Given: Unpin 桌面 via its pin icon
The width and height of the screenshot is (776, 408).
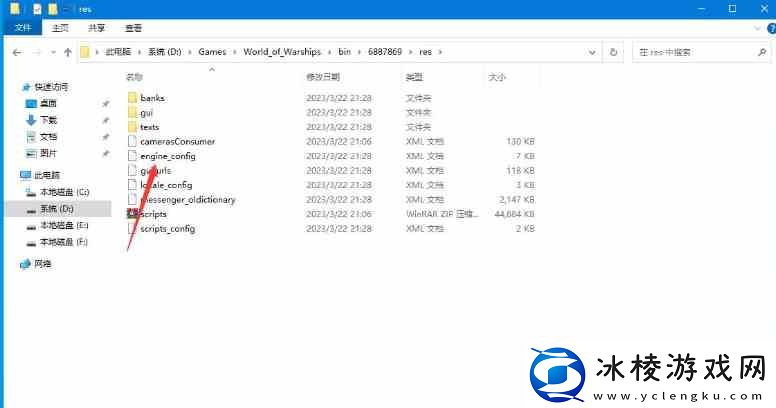Looking at the screenshot, I should pyautogui.click(x=105, y=103).
